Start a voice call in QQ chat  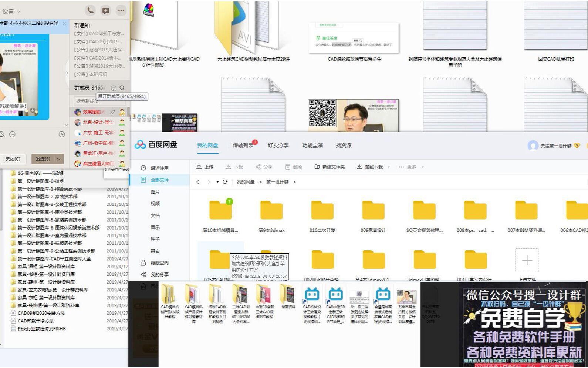click(x=90, y=10)
